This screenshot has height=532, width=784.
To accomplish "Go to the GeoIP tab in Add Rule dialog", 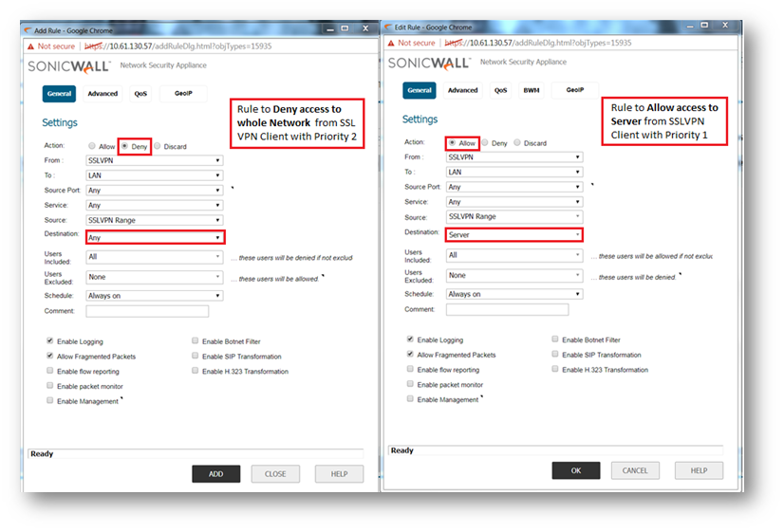I will tap(183, 94).
